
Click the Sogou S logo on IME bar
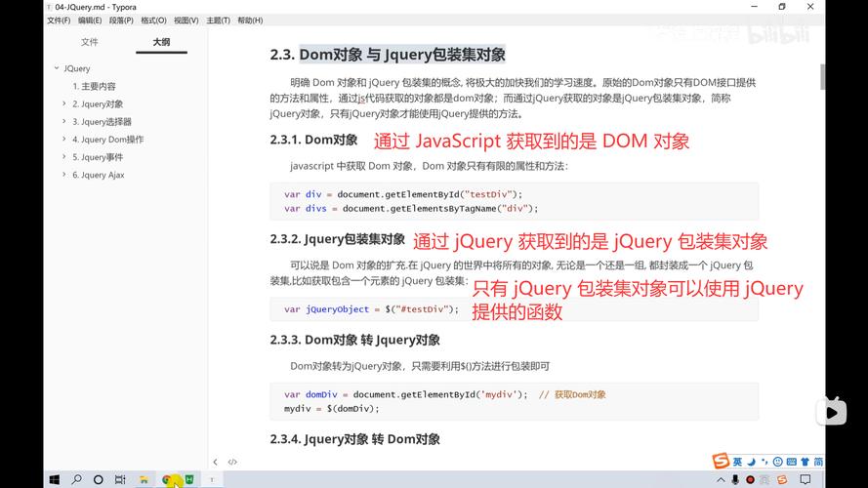(721, 461)
